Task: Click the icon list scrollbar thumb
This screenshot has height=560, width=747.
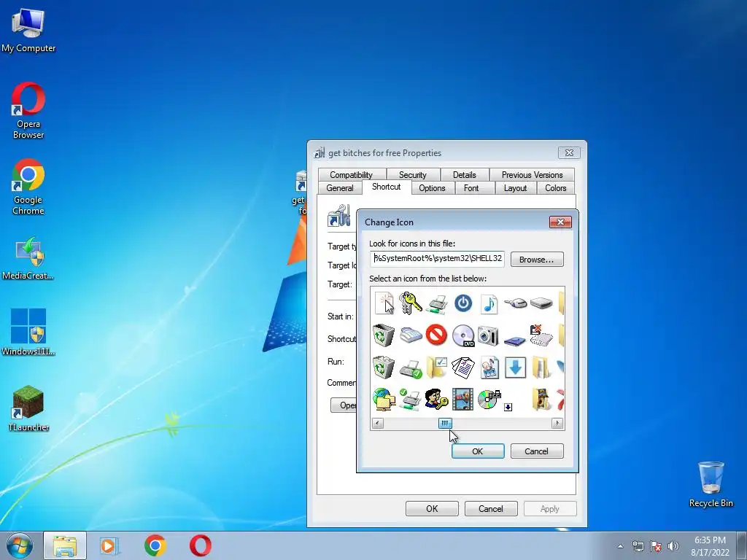Action: [x=445, y=423]
